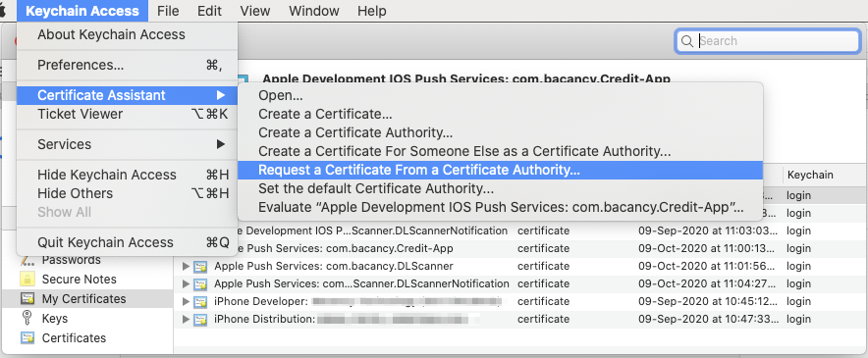Open the File menu
The width and height of the screenshot is (868, 358).
168,11
